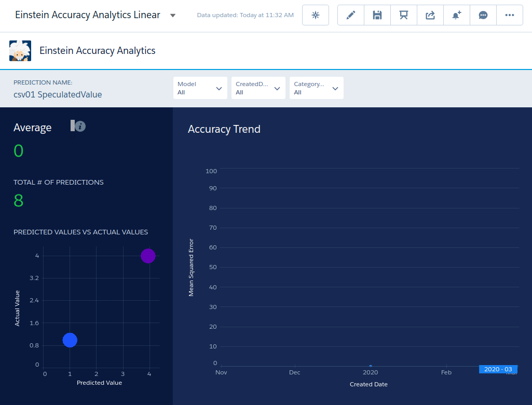Click the data point at 2020 on trend chart
The width and height of the screenshot is (532, 405).
(x=371, y=366)
